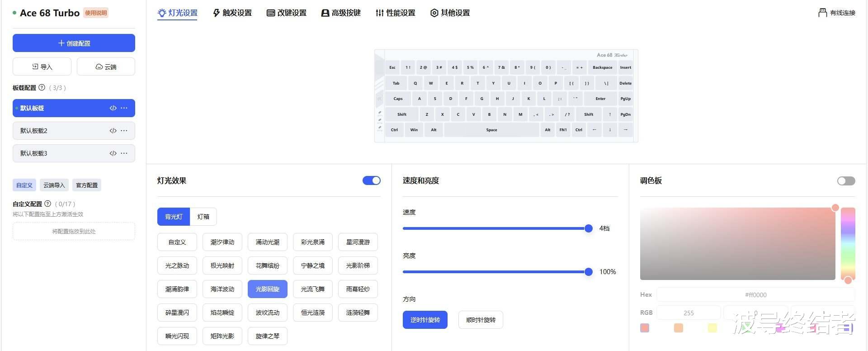Click the help icon beside 自定义配置

(47, 204)
